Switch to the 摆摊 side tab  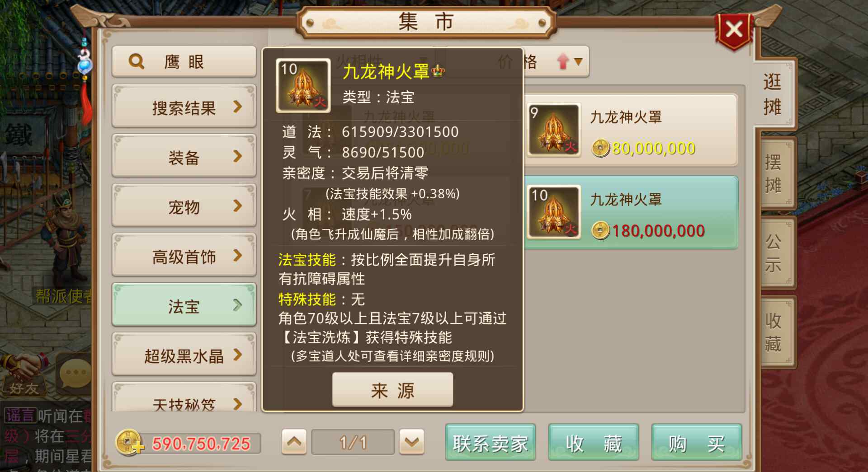click(x=774, y=173)
